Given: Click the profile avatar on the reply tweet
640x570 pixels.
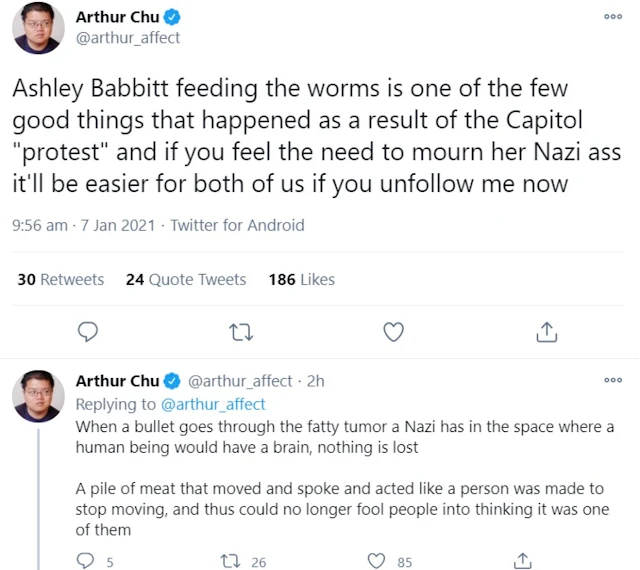Looking at the screenshot, I should point(38,396).
